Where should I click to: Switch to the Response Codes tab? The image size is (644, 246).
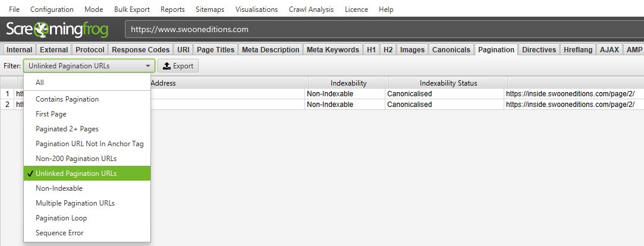140,50
